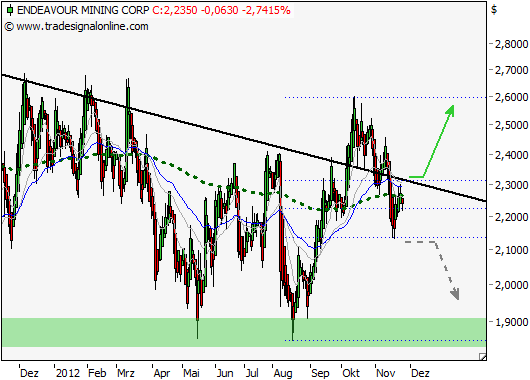Click the Dez label after Nov
This screenshot has width=530, height=380.
click(x=420, y=373)
